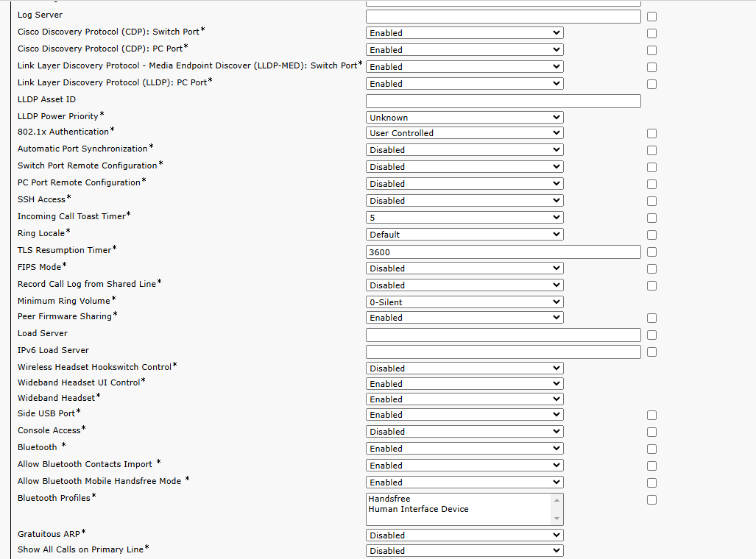Open Show All Calls on Primary Line dropdown
This screenshot has height=559, width=756.
464,550
